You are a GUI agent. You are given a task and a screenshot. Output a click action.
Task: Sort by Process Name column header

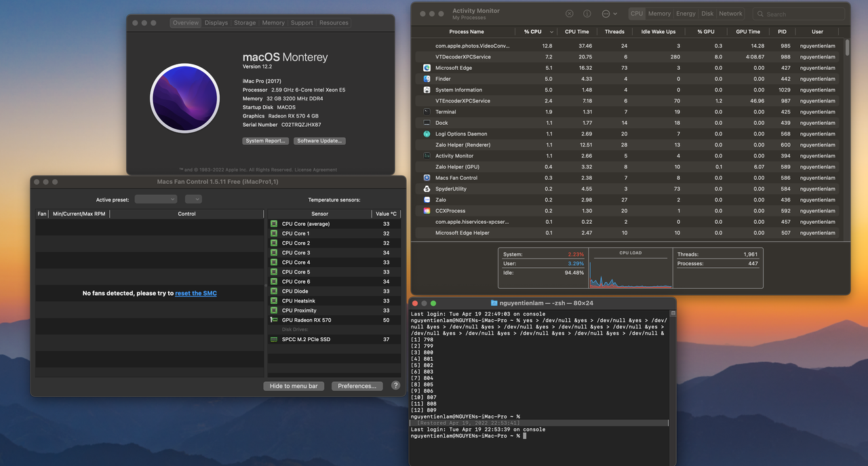pyautogui.click(x=467, y=31)
